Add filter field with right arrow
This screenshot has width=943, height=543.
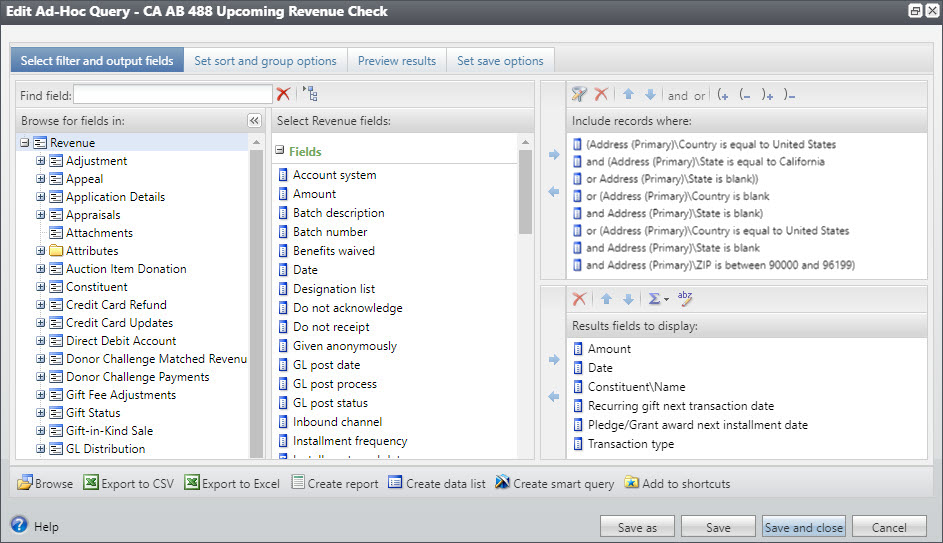tap(554, 155)
